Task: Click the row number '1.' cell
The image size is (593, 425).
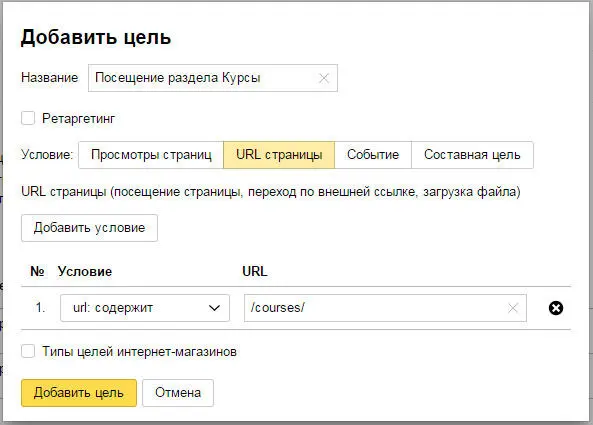Action: (x=40, y=308)
